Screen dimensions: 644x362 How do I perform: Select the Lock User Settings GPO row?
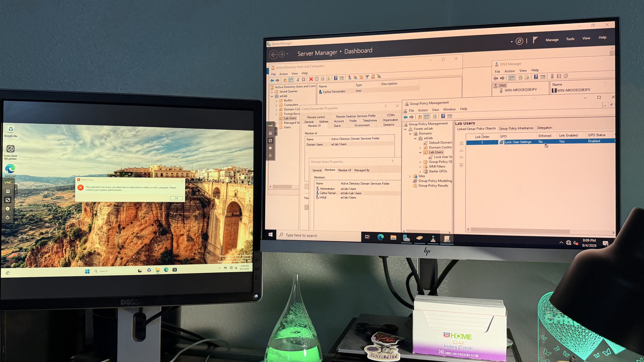click(x=540, y=142)
